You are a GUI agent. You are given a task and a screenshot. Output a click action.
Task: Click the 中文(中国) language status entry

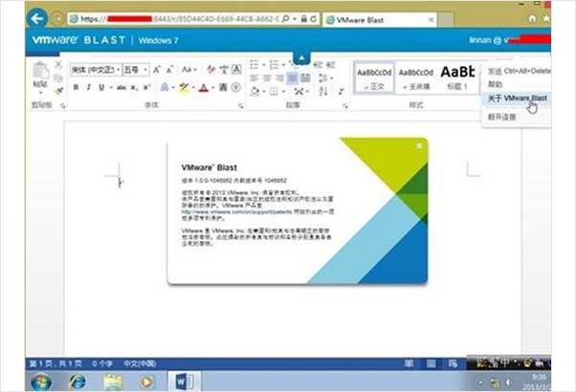click(140, 363)
